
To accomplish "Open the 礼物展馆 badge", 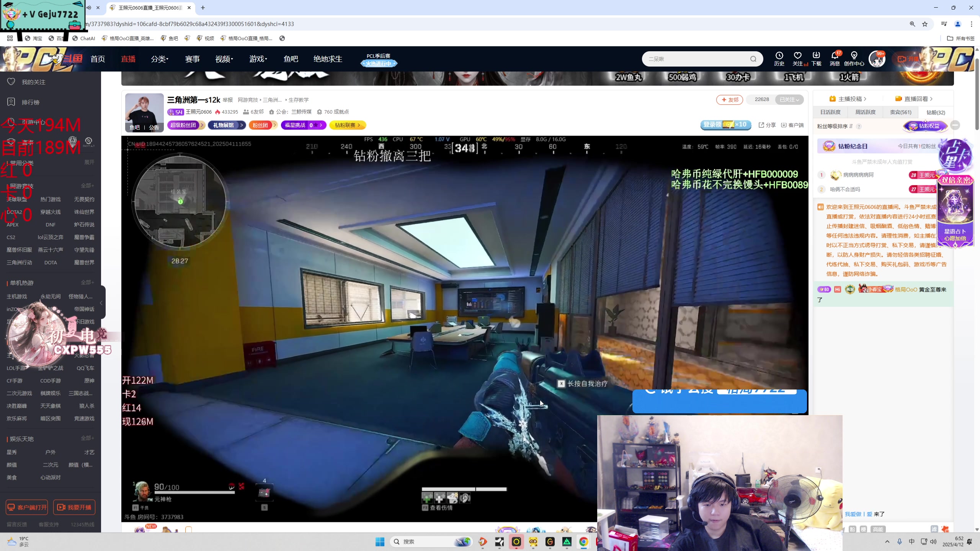I will 227,125.
